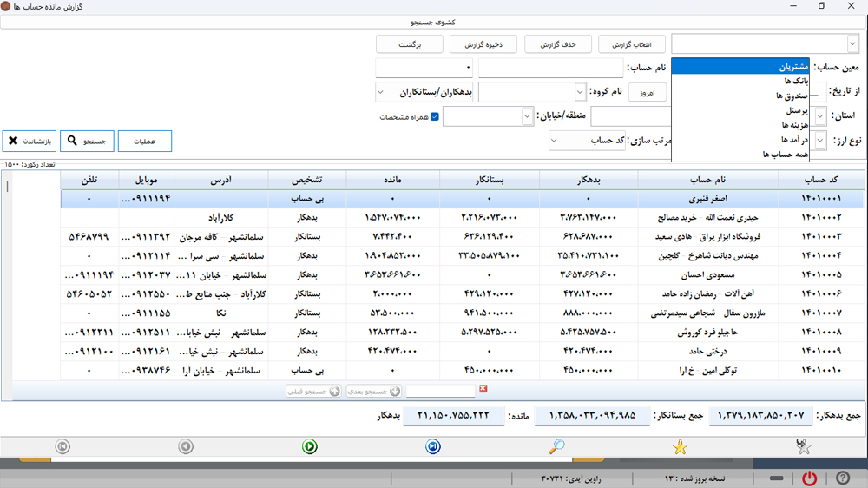This screenshot has width=868, height=488.
Task: Click the yellow star favorite icon
Action: (x=681, y=446)
